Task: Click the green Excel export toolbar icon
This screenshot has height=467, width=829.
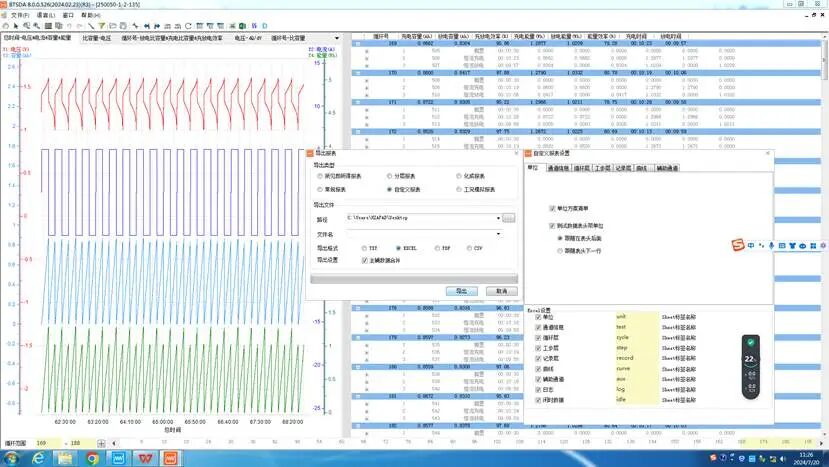Action: [x=242, y=26]
